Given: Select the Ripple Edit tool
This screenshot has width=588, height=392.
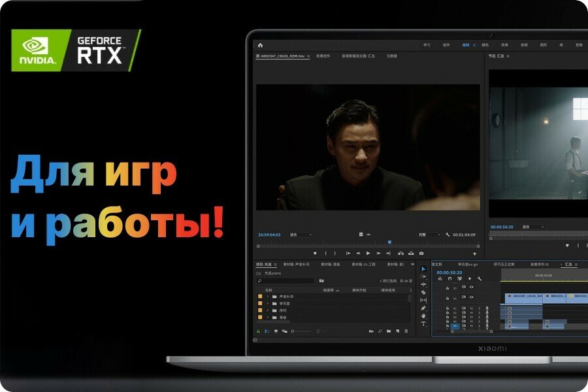Looking at the screenshot, I should (x=423, y=284).
